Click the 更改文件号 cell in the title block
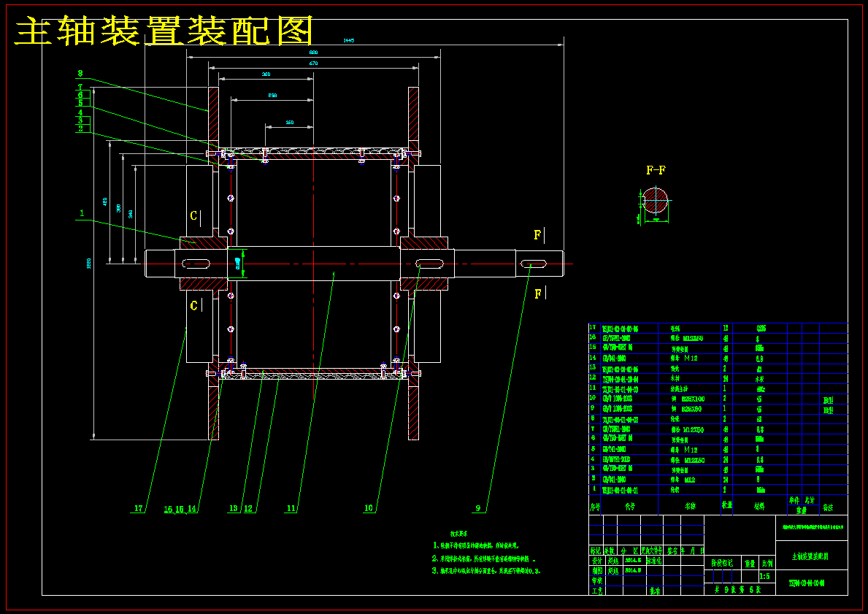This screenshot has width=868, height=614. click(652, 550)
